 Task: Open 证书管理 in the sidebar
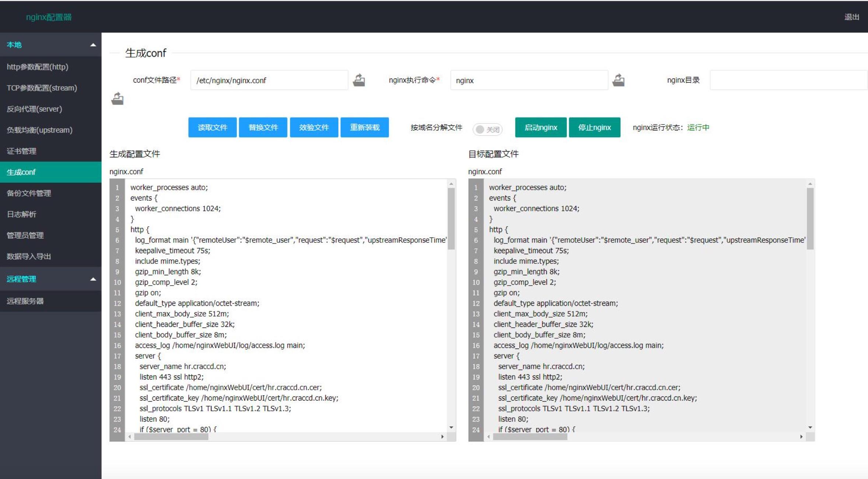tap(21, 151)
